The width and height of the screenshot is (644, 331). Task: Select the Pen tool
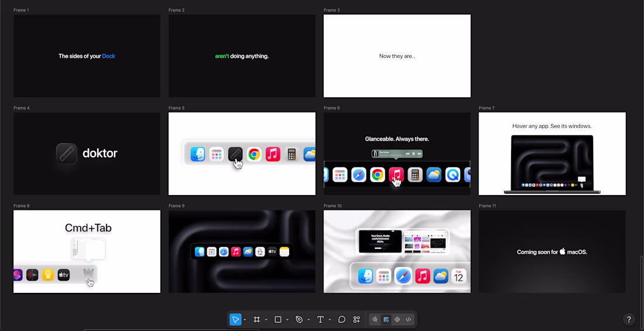pos(299,319)
